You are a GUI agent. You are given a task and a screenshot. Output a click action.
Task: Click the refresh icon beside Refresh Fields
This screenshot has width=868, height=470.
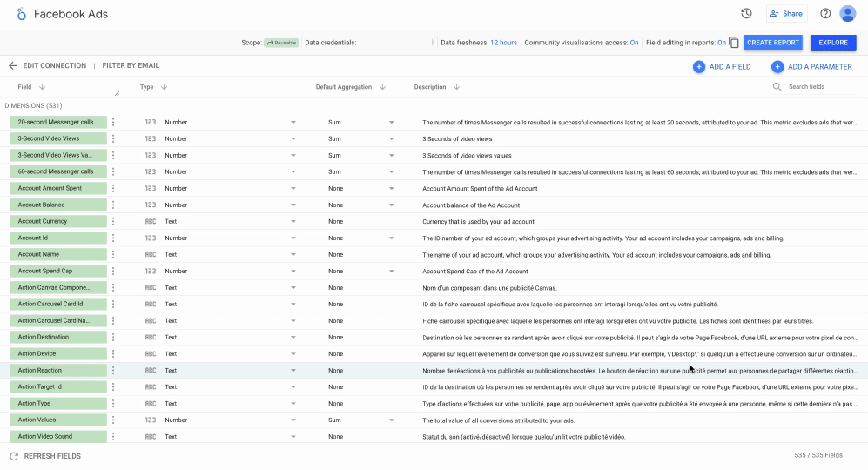click(14, 456)
